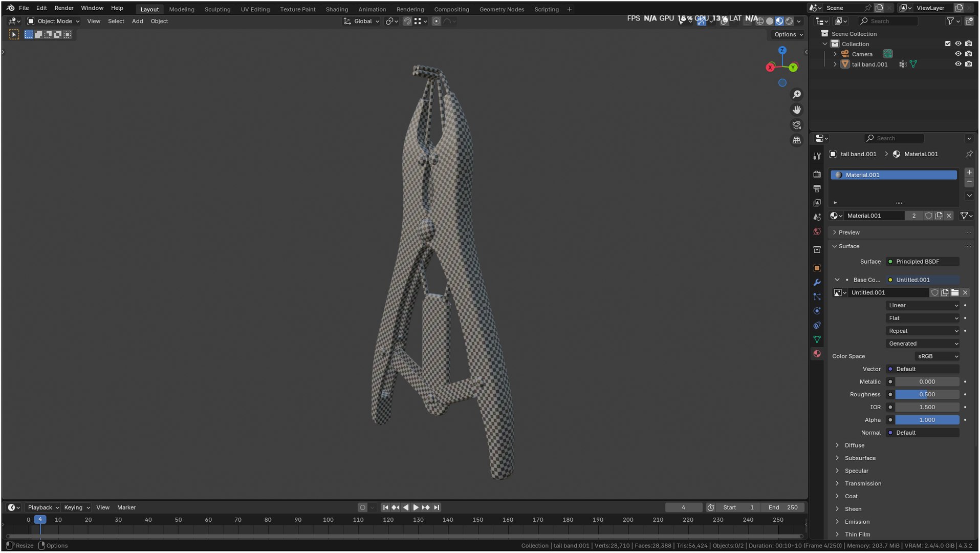Open Object Data green triangle tab

click(x=817, y=339)
